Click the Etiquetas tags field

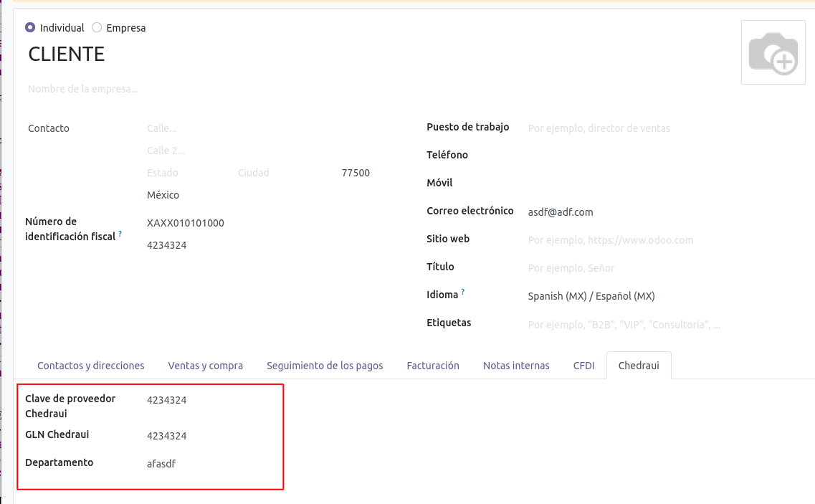pos(624,325)
